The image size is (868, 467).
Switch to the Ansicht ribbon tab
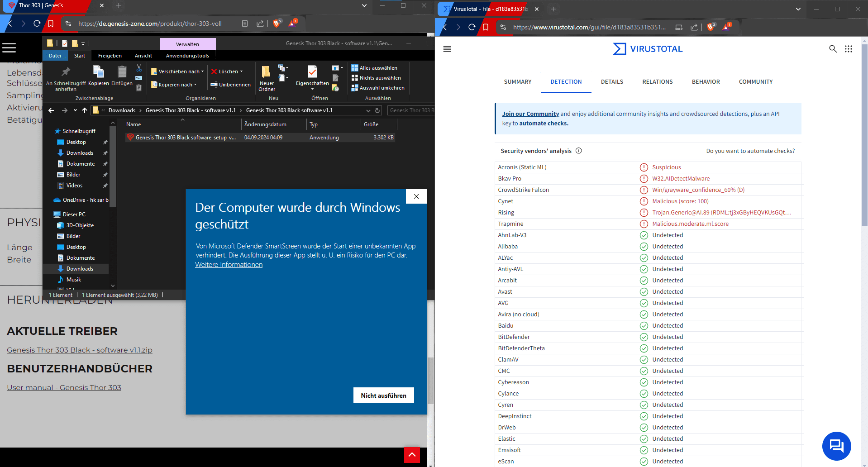coord(143,56)
